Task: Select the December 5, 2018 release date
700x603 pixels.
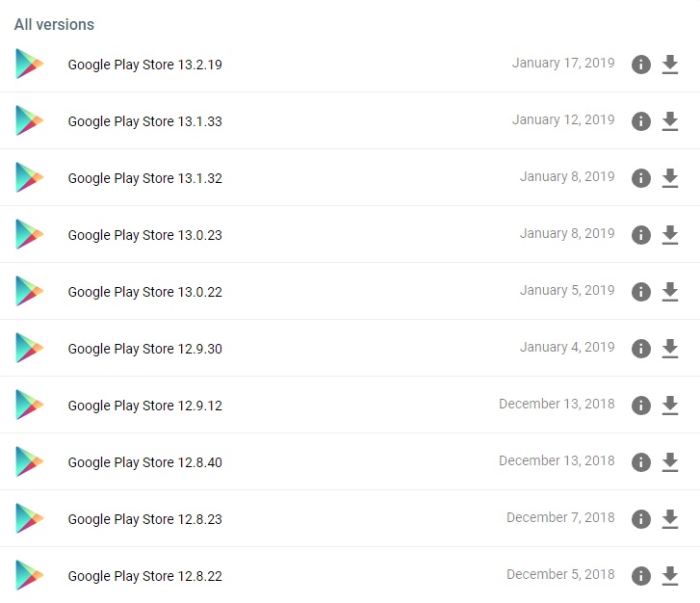Action: click(x=560, y=574)
